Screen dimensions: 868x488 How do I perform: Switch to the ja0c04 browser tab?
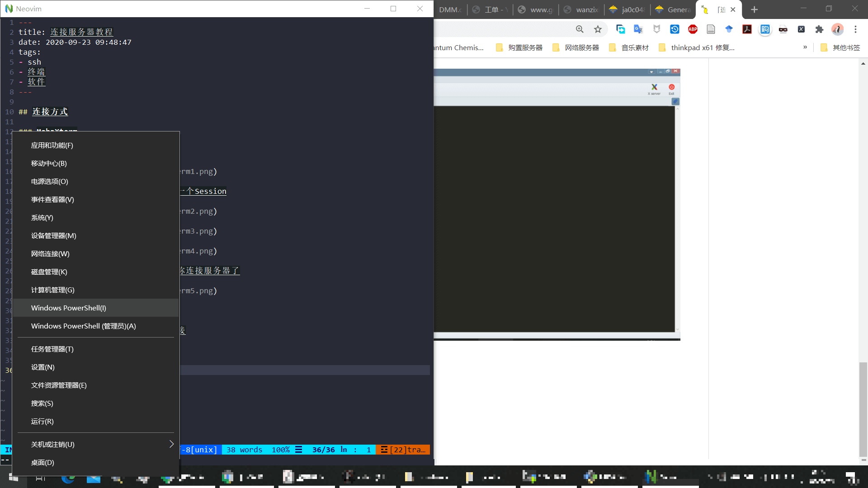click(627, 9)
